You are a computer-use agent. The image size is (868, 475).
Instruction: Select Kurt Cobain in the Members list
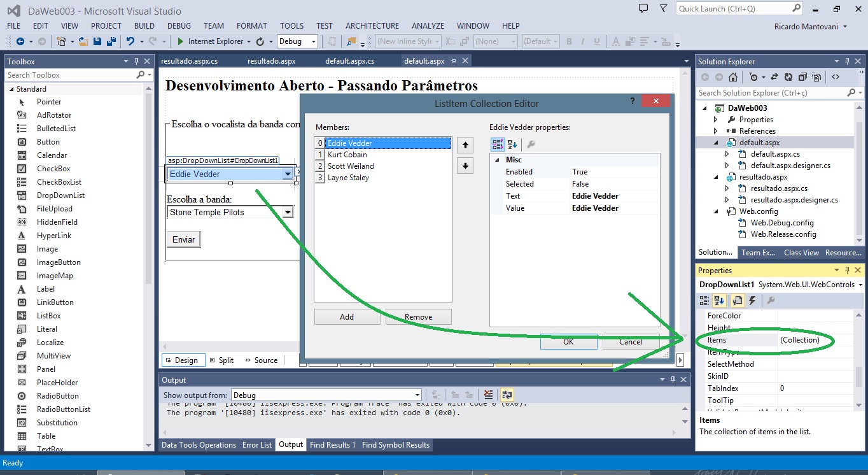click(347, 155)
